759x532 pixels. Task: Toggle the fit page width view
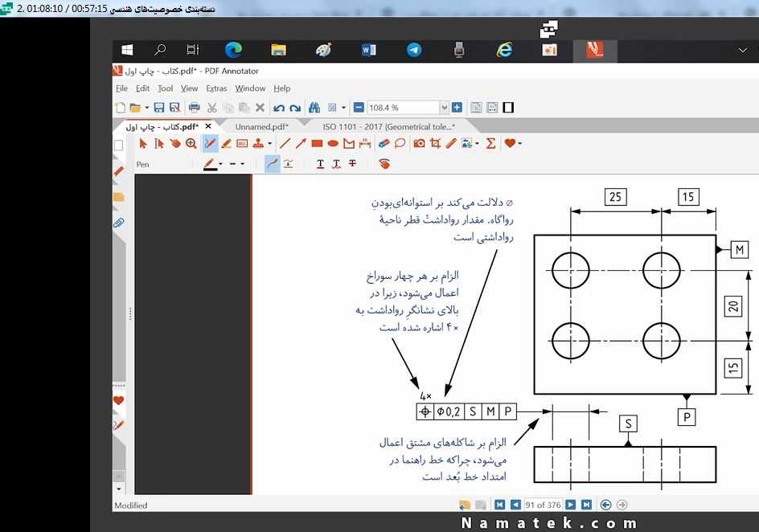coord(492,108)
